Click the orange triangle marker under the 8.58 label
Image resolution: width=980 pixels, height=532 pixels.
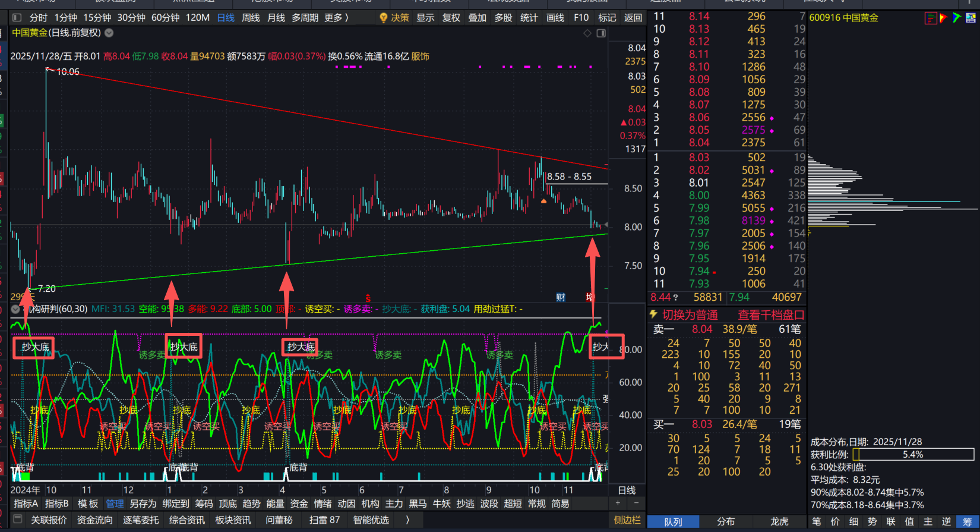click(x=543, y=202)
